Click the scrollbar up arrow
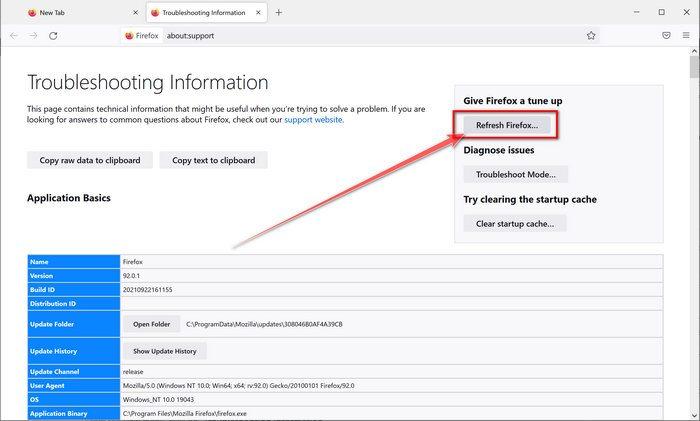 click(x=694, y=51)
